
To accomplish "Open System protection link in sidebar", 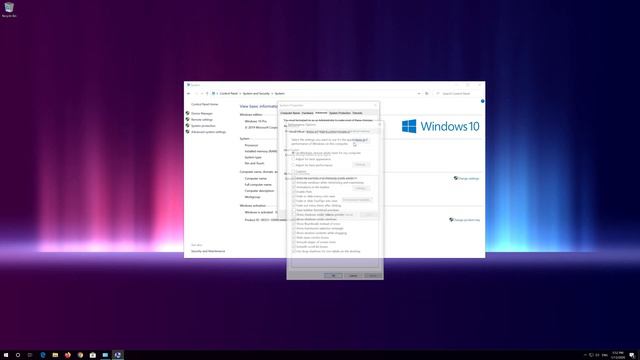I will pyautogui.click(x=203, y=126).
